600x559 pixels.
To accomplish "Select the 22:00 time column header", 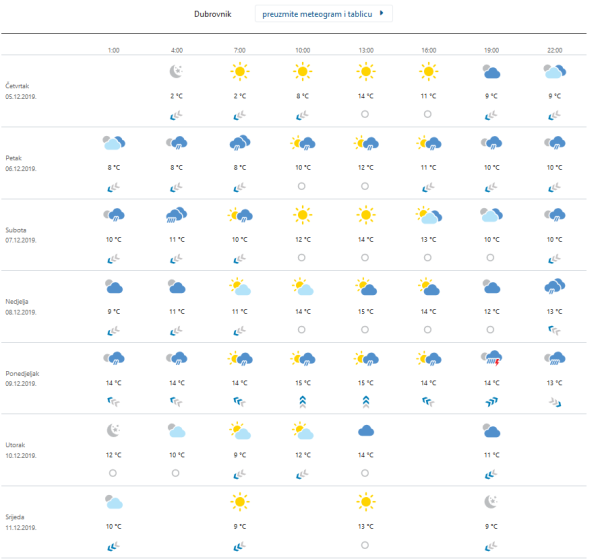I will (x=554, y=49).
